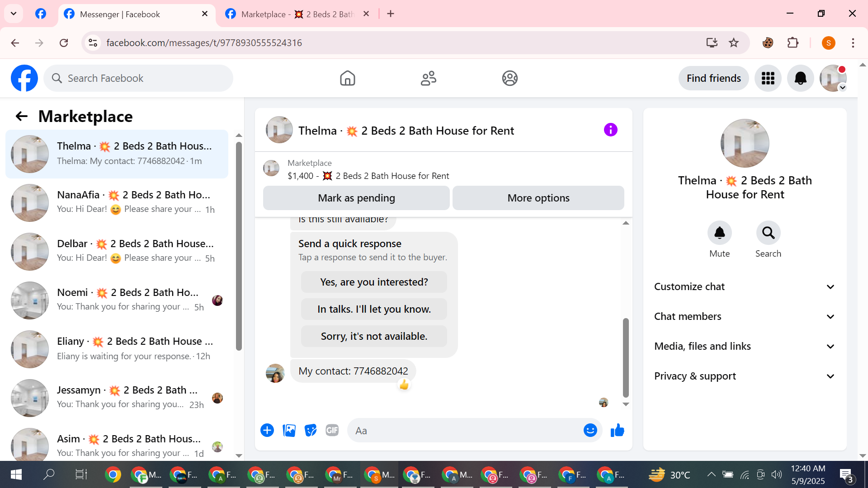
Task: Send 'In talks. I'll let you know.' response
Action: (x=374, y=309)
